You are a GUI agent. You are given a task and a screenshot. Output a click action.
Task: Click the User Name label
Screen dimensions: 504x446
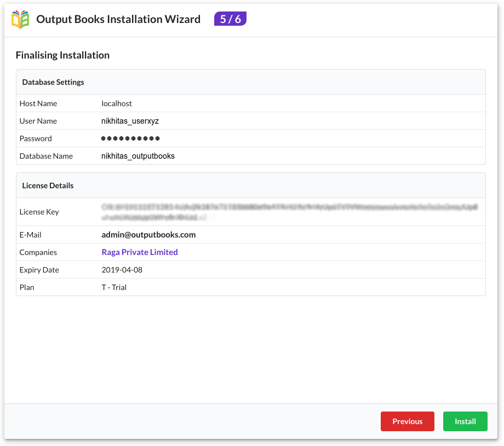[38, 121]
